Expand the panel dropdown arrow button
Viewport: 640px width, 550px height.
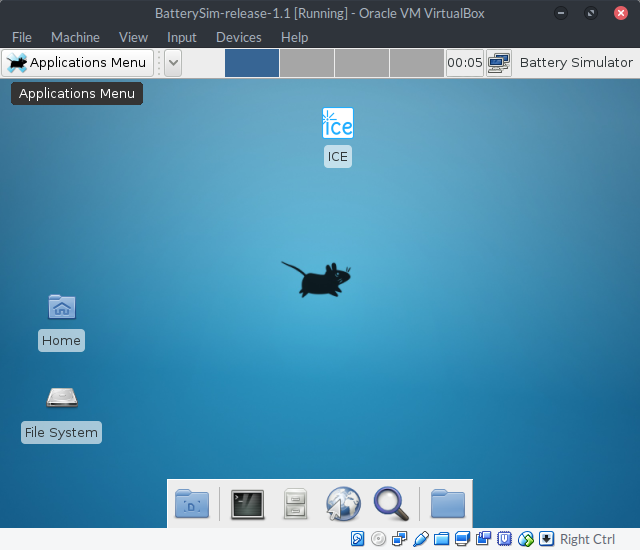tap(173, 63)
